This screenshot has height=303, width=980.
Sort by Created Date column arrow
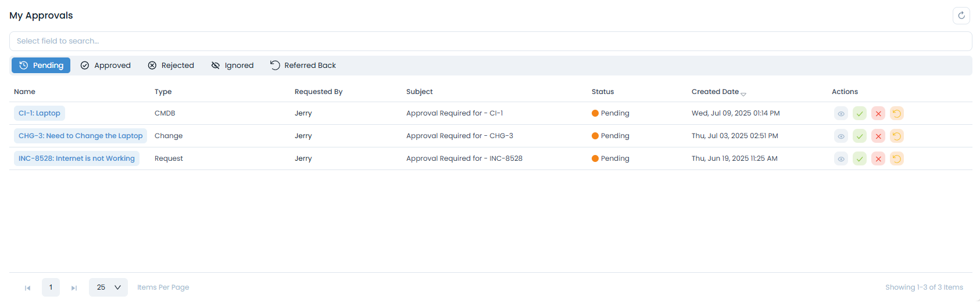[743, 93]
